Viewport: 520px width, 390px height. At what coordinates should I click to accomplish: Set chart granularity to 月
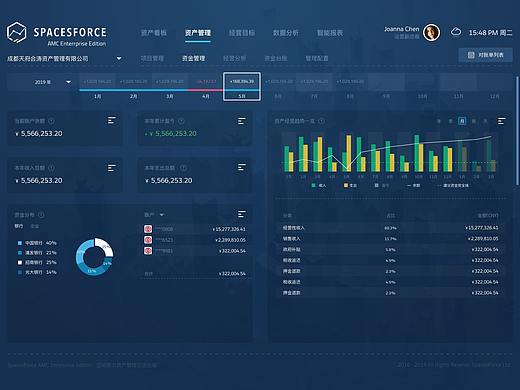462,121
